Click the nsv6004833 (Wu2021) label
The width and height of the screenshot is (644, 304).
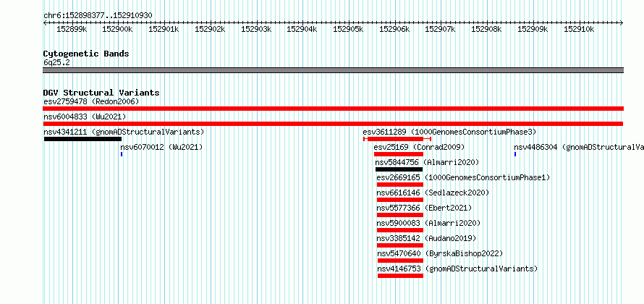85,117
